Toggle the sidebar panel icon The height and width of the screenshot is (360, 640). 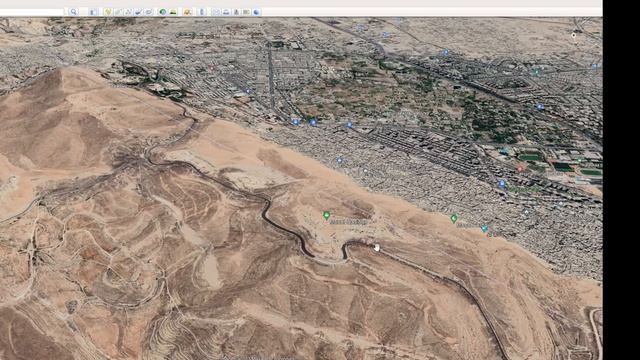click(x=93, y=12)
